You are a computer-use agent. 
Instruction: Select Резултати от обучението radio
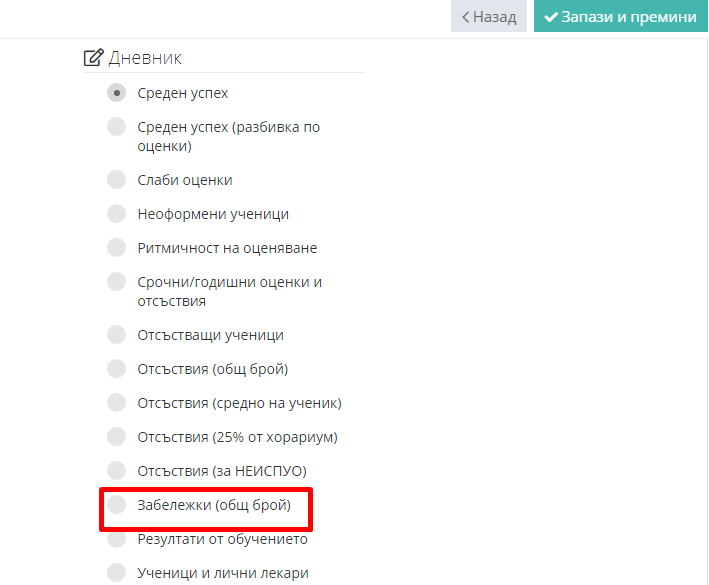[116, 538]
